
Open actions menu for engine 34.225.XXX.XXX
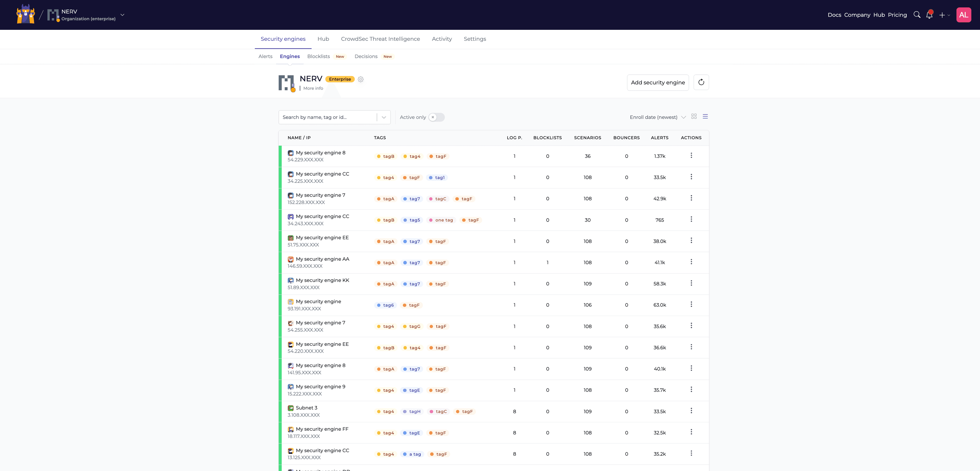tap(691, 177)
